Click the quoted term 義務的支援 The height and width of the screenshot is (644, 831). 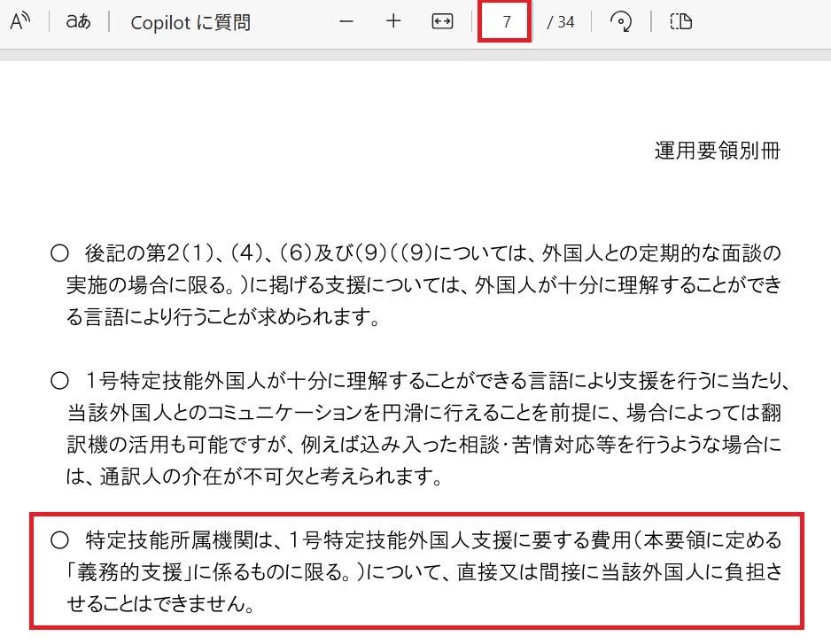[x=120, y=571]
